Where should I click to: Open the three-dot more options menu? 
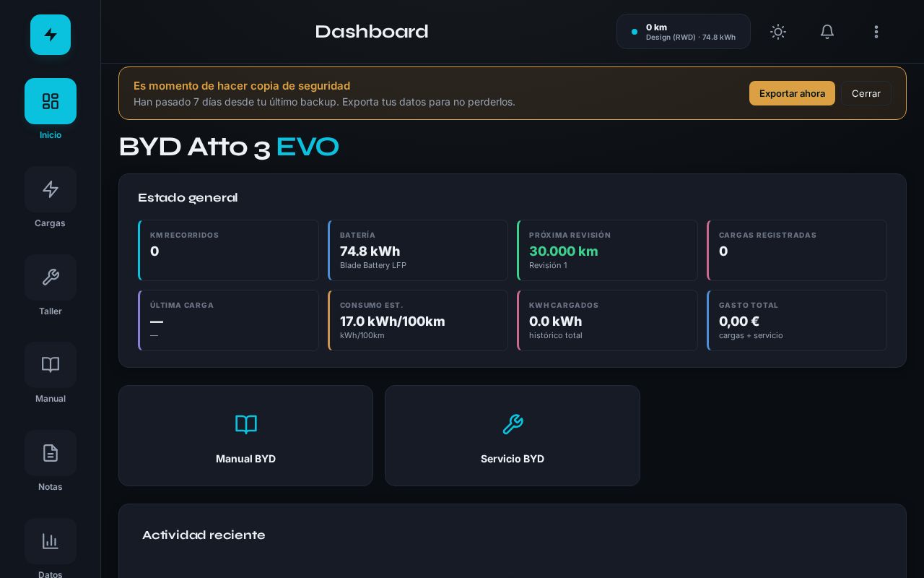pyautogui.click(x=876, y=32)
